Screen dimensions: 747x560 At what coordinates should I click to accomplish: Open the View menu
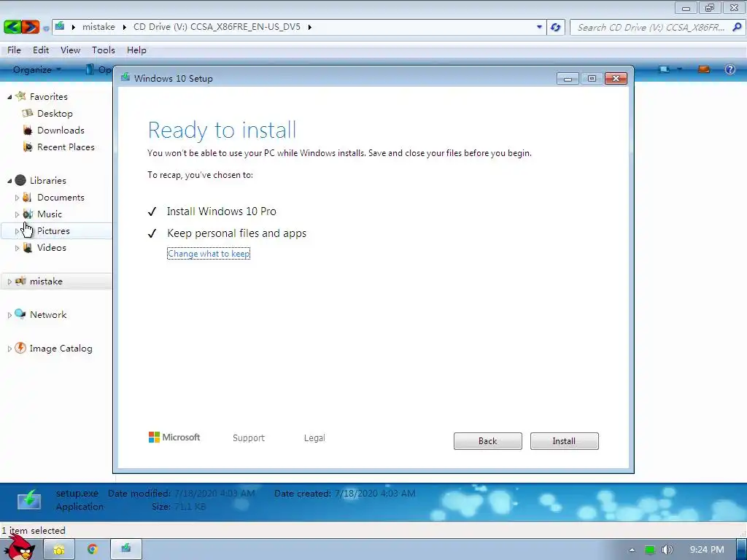pyautogui.click(x=70, y=50)
